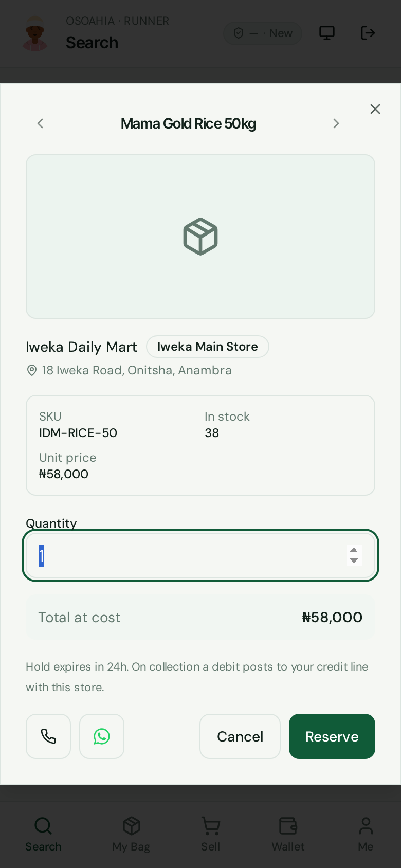Reserve the rice
Viewport: 401px width, 868px height.
[332, 736]
